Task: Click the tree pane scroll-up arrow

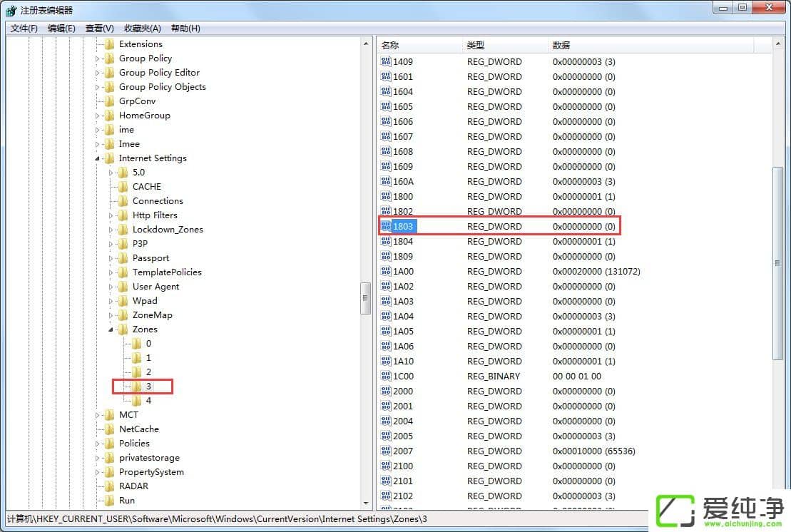Action: 366,44
